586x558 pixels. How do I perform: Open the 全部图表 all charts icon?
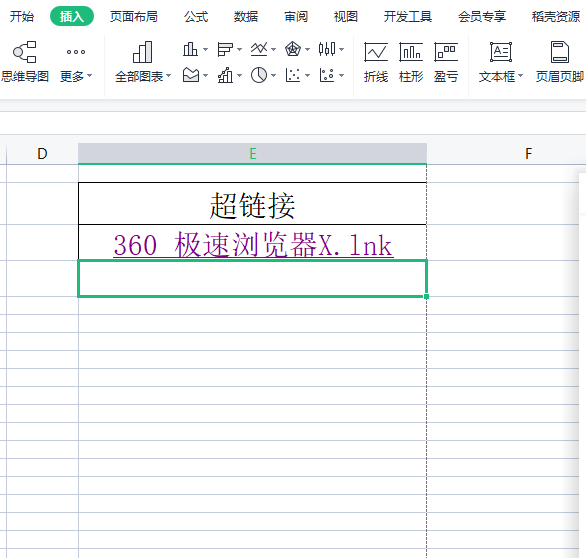coord(142,52)
